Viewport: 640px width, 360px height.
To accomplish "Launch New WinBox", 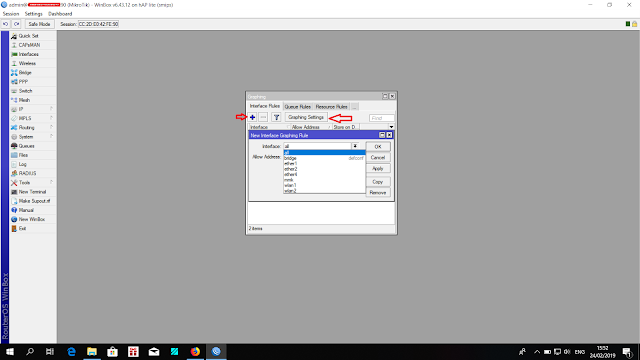I will click(x=33, y=219).
